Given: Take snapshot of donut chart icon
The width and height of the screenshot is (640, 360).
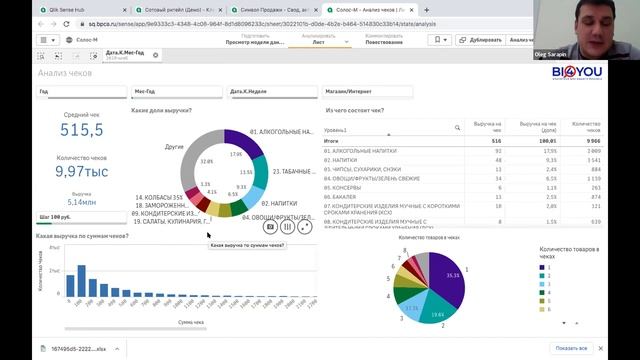Looking at the screenshot, I should coord(270,227).
